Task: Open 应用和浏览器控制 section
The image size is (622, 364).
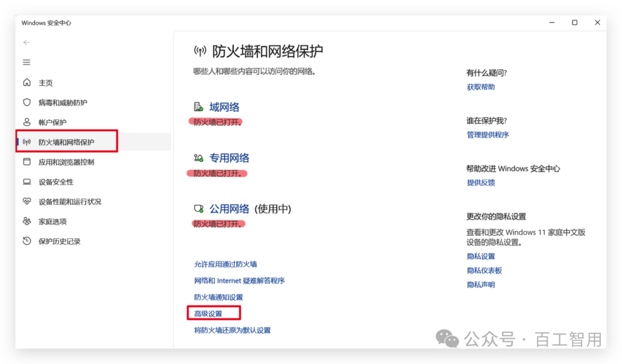Action: [66, 162]
